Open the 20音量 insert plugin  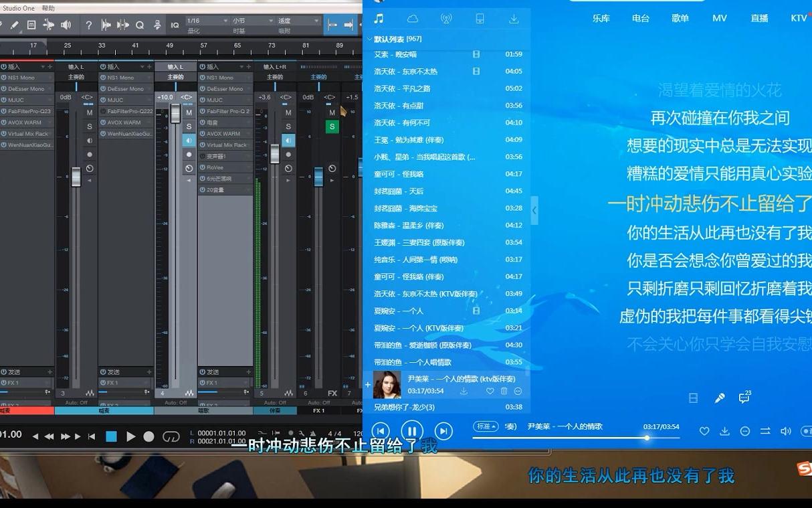pos(225,189)
